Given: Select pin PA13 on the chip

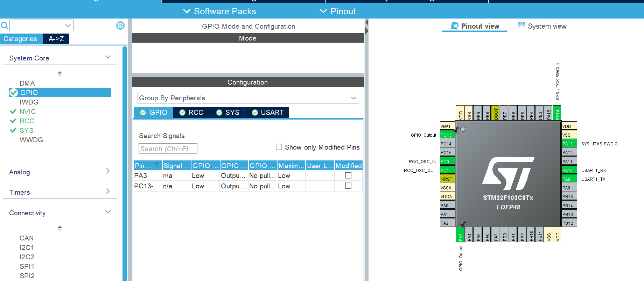Looking at the screenshot, I should 569,144.
